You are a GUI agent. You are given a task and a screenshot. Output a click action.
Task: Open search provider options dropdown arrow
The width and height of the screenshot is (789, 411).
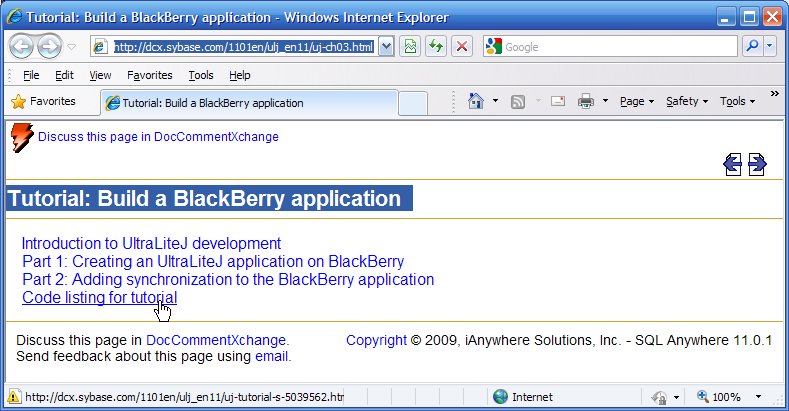770,46
